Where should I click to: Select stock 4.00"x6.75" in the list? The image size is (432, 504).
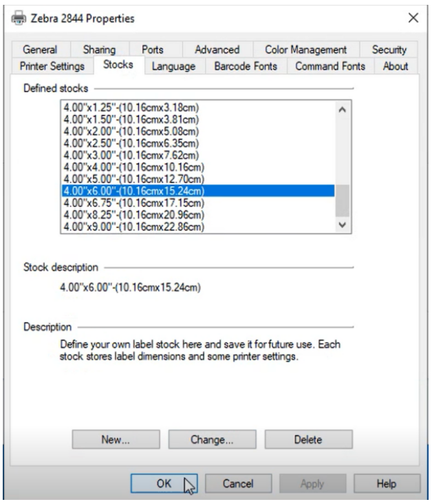tap(198, 202)
